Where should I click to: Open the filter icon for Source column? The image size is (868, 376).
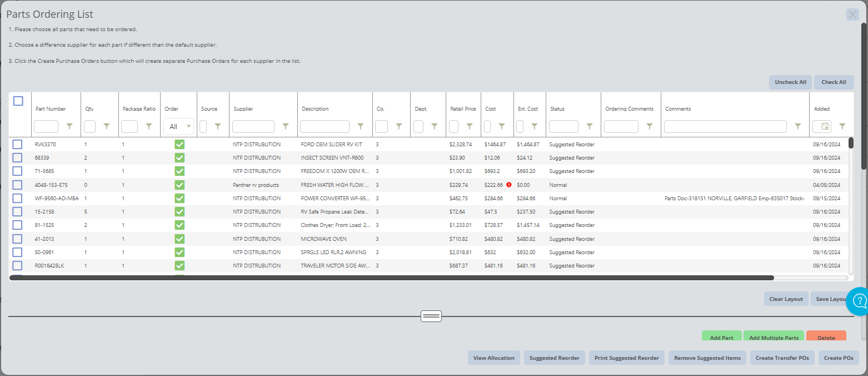pyautogui.click(x=218, y=127)
